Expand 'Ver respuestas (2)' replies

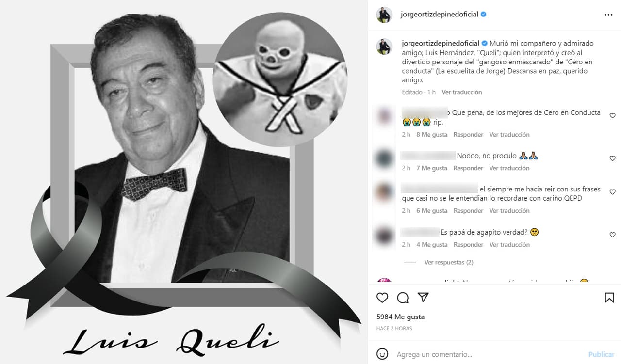(x=449, y=262)
